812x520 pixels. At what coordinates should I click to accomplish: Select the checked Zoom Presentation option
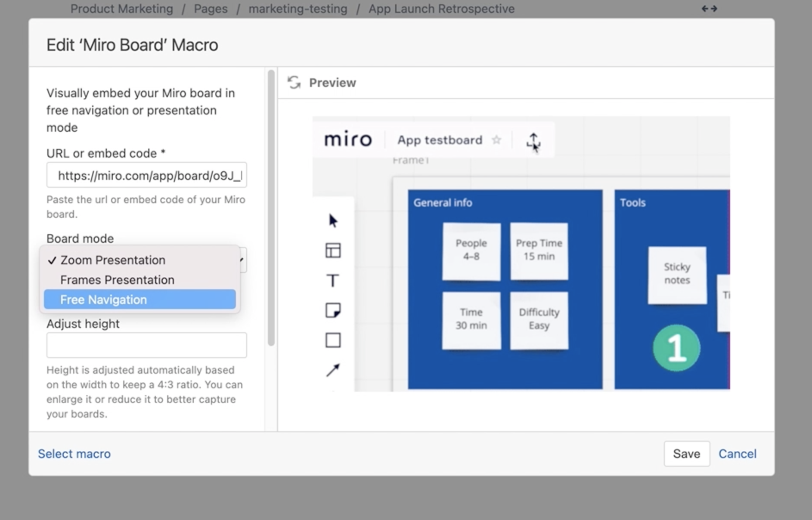click(112, 260)
